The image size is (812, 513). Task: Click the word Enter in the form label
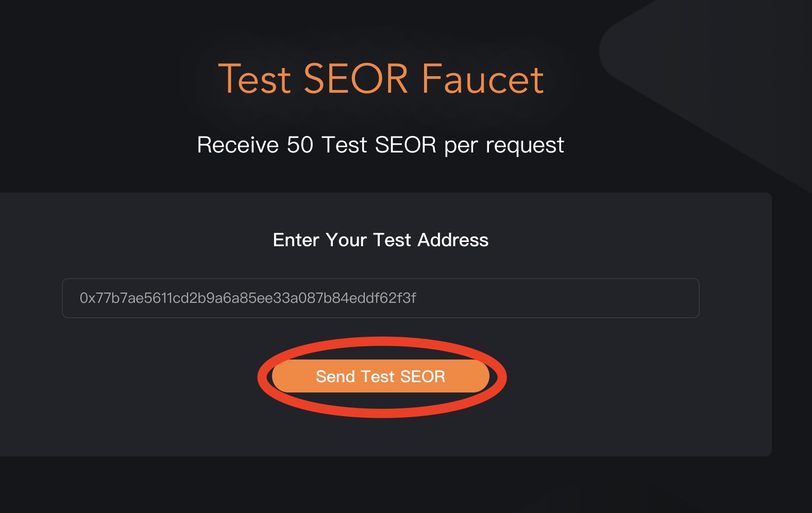point(296,240)
